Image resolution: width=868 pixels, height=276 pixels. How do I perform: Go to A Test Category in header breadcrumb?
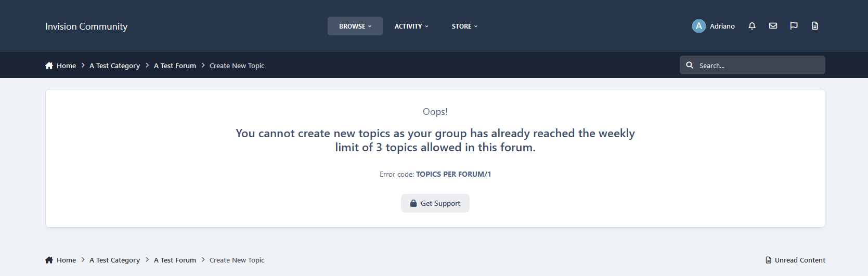[x=114, y=66]
